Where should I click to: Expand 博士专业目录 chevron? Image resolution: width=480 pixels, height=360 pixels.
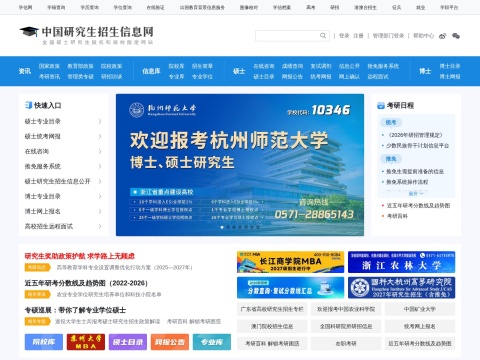coord(100,196)
